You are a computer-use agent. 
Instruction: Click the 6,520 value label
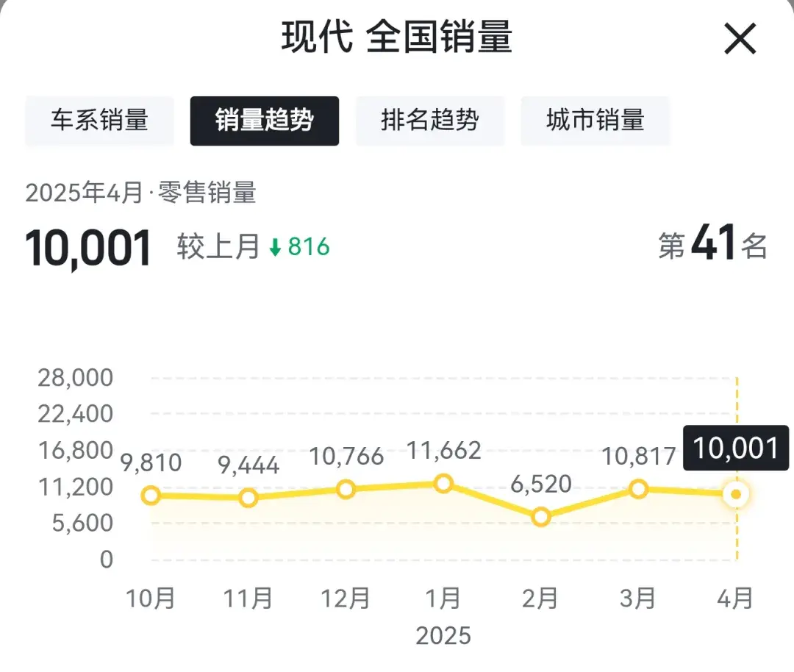541,484
